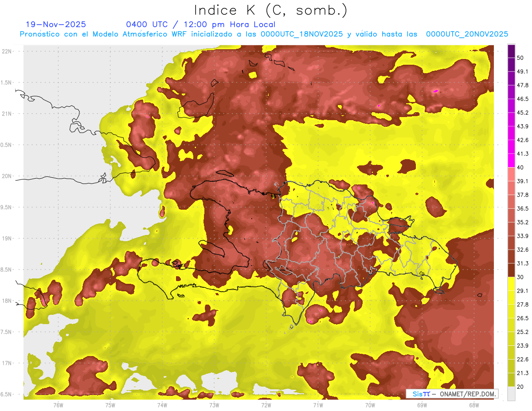Click the colorbar value "20" at the bottom
The image size is (532, 411).
click(520, 387)
